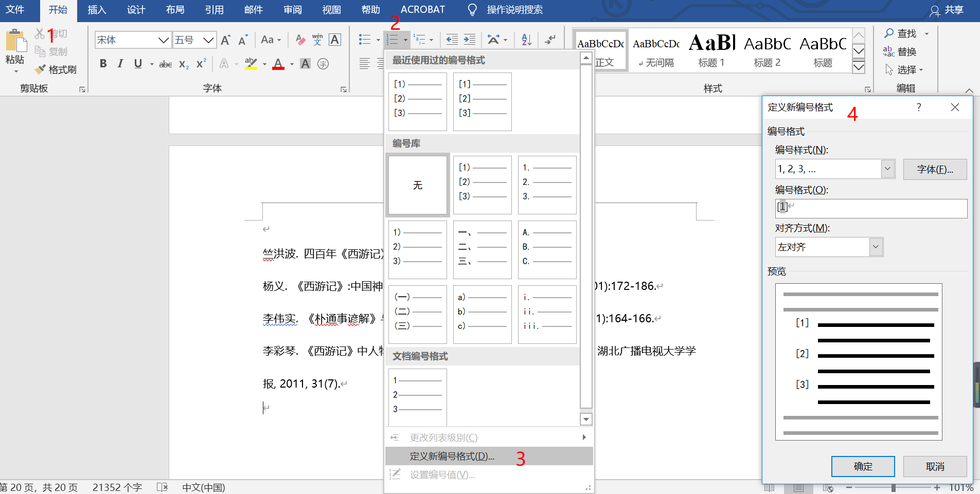Click the Sort (排序) icon
Screen dimensions: 980x494
[526, 40]
